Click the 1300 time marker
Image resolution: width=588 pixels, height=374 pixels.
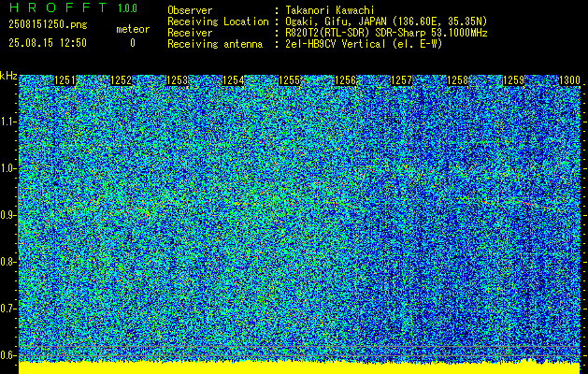(569, 80)
